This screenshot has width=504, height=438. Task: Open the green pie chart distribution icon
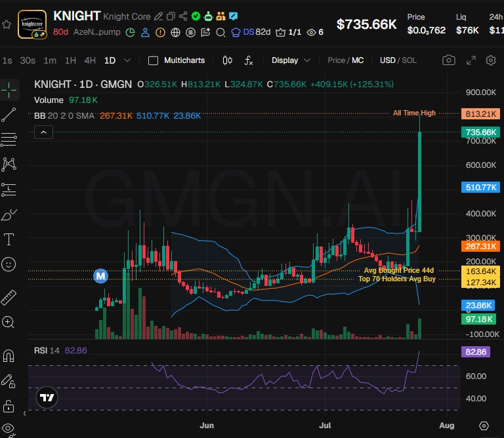click(x=130, y=32)
